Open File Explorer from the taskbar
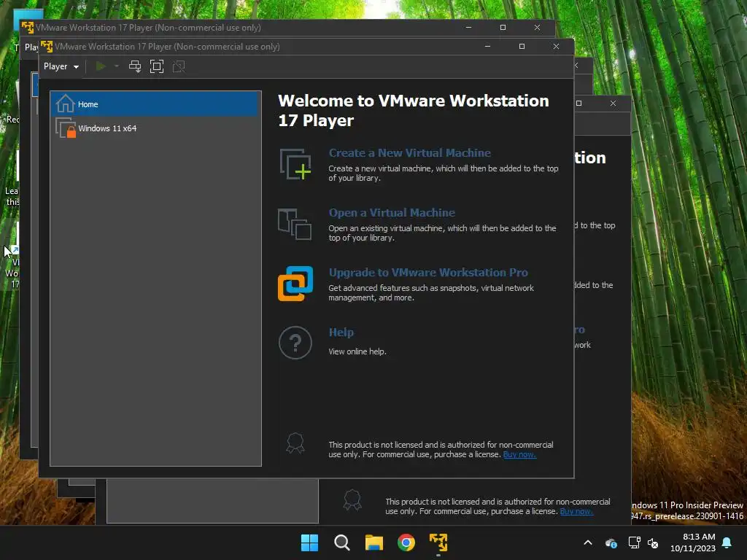This screenshot has height=560, width=747. coord(374,542)
